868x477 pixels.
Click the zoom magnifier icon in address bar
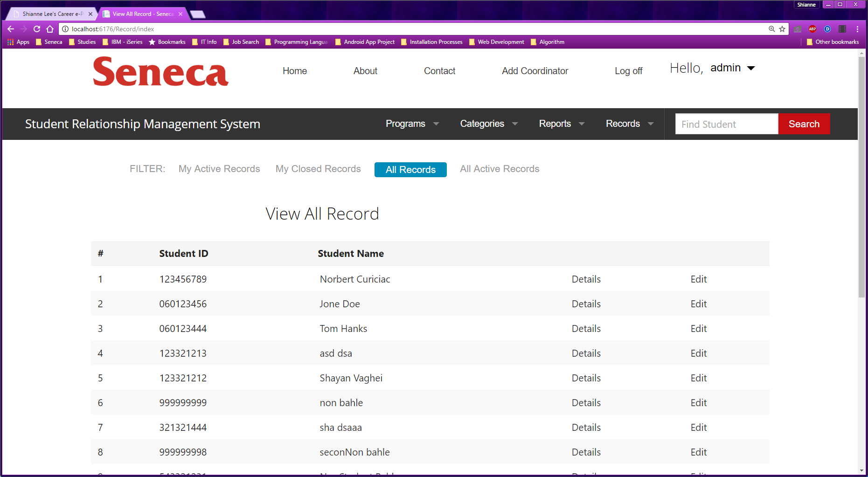click(772, 29)
